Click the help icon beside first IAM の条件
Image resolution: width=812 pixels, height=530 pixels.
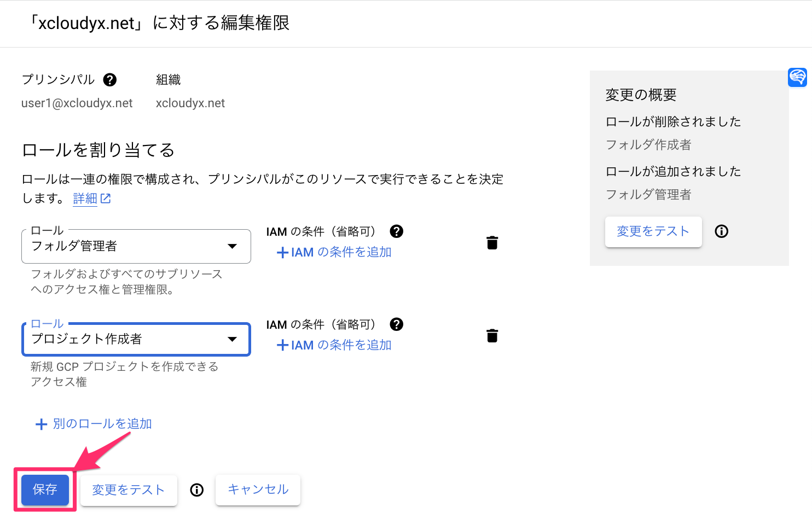point(396,231)
